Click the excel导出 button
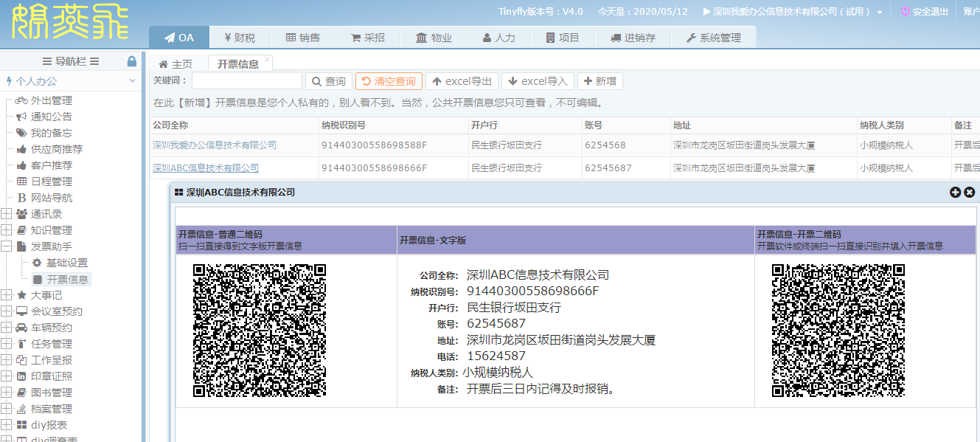Screen dimensions: 980x442 [x=462, y=81]
